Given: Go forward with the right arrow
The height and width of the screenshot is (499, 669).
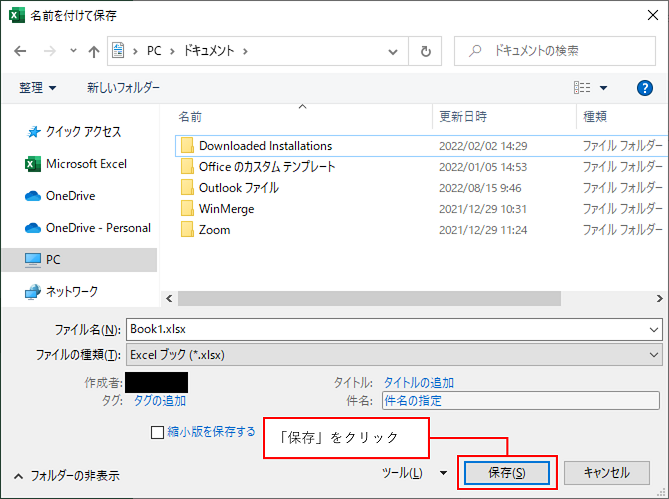Looking at the screenshot, I should pyautogui.click(x=50, y=51).
